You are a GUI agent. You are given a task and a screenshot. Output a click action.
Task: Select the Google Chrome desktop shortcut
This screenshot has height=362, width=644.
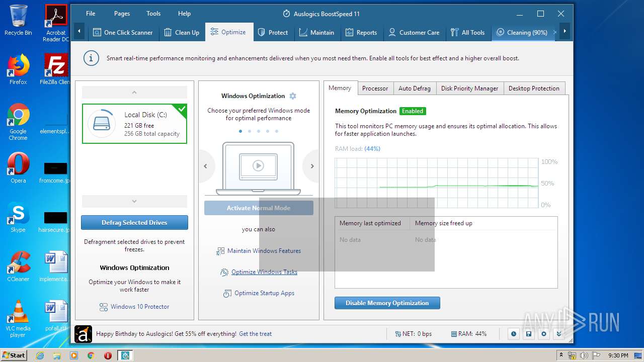pyautogui.click(x=18, y=122)
